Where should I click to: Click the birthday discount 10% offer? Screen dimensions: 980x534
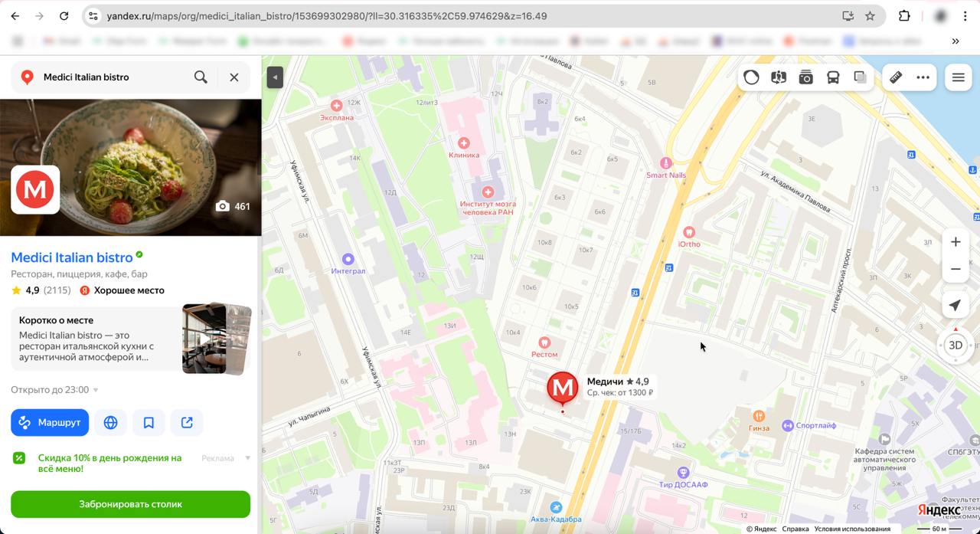(x=110, y=463)
